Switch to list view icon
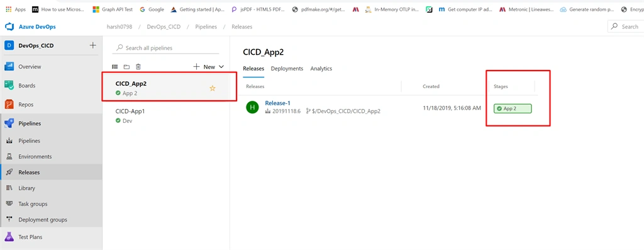644x250 pixels. [x=115, y=67]
